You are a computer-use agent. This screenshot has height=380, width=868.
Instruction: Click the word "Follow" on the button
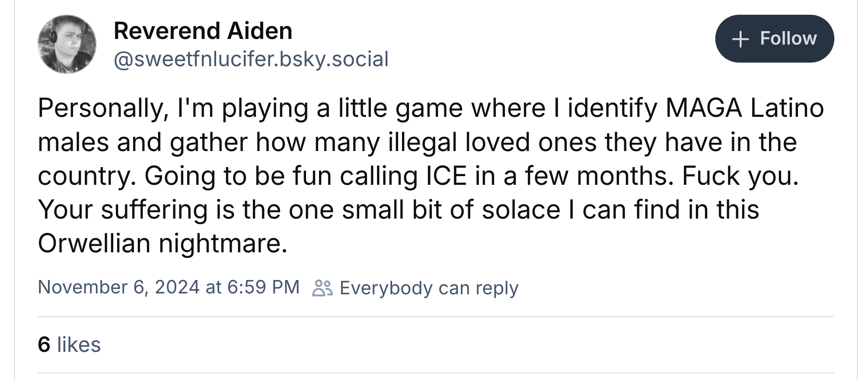coord(788,39)
